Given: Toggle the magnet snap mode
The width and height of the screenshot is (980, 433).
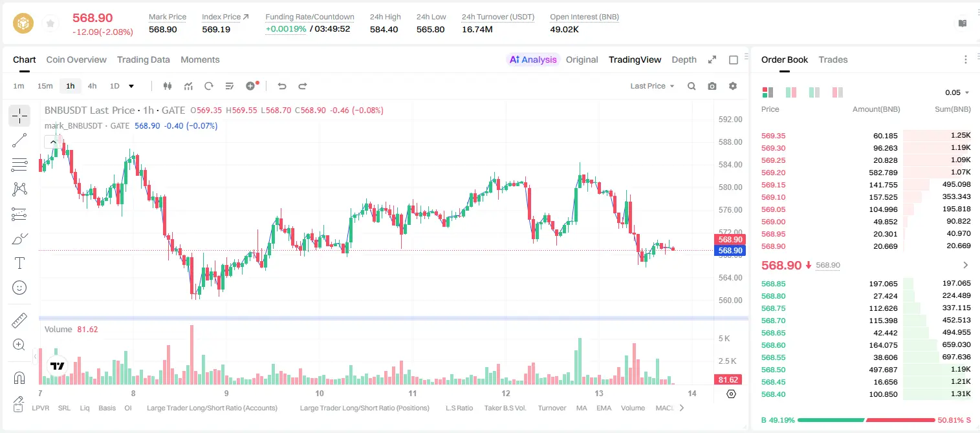Looking at the screenshot, I should coord(19,378).
